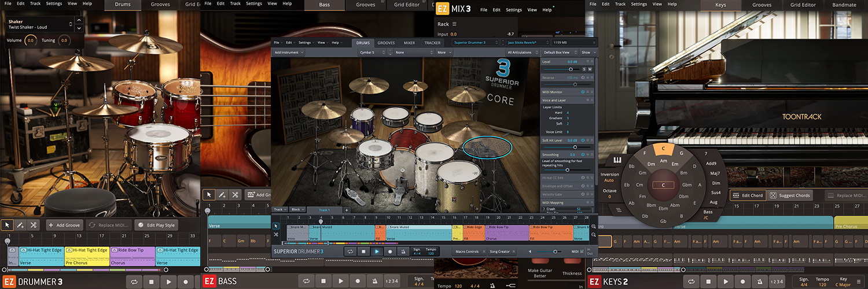Screen dimensions: 868x289
Task: Select the scissors tool in EZdrummer 3
Action: [34, 225]
